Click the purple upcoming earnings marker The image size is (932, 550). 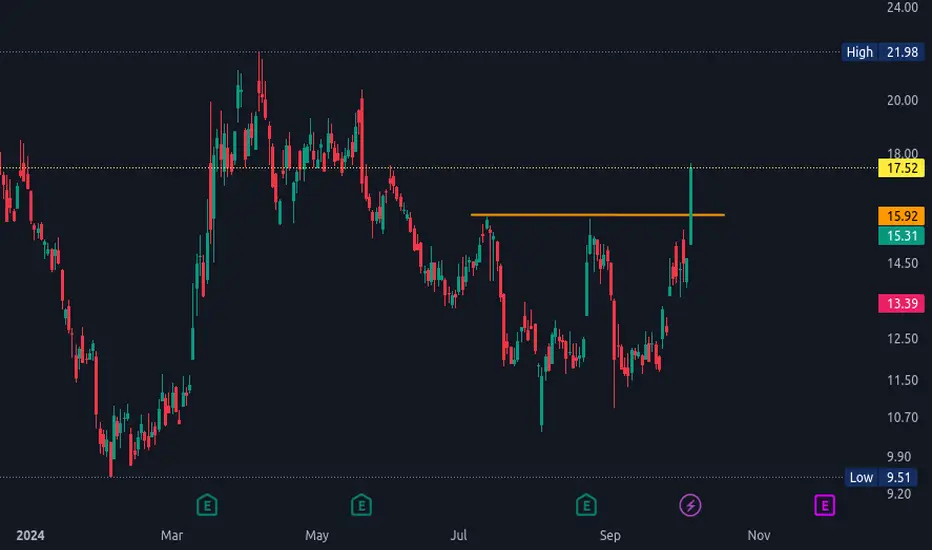(x=824, y=505)
